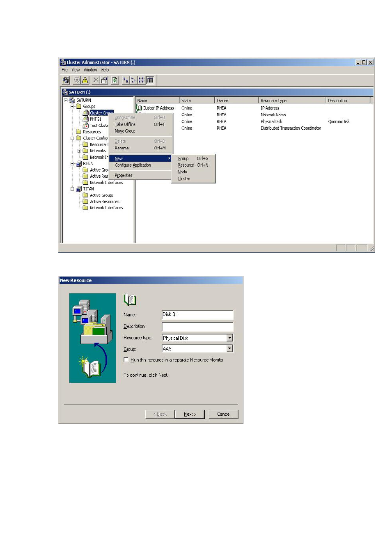The width and height of the screenshot is (392, 554).
Task: Collapse the RHEA tree node
Action: [x=72, y=163]
